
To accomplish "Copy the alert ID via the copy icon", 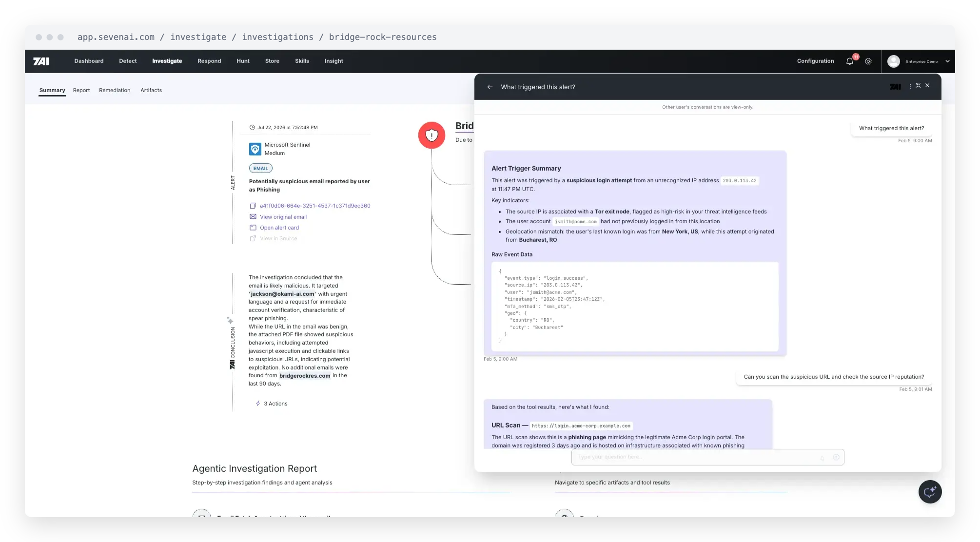I will (x=253, y=206).
